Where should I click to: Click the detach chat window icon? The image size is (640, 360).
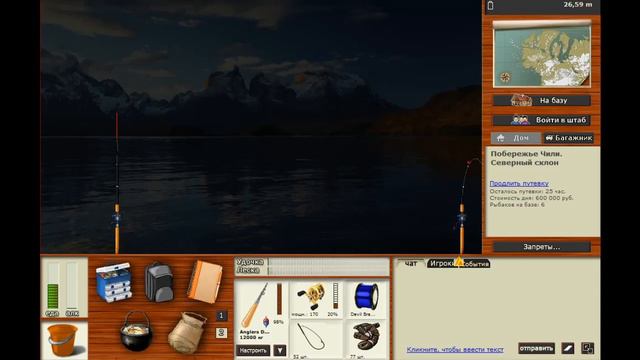coord(588,348)
